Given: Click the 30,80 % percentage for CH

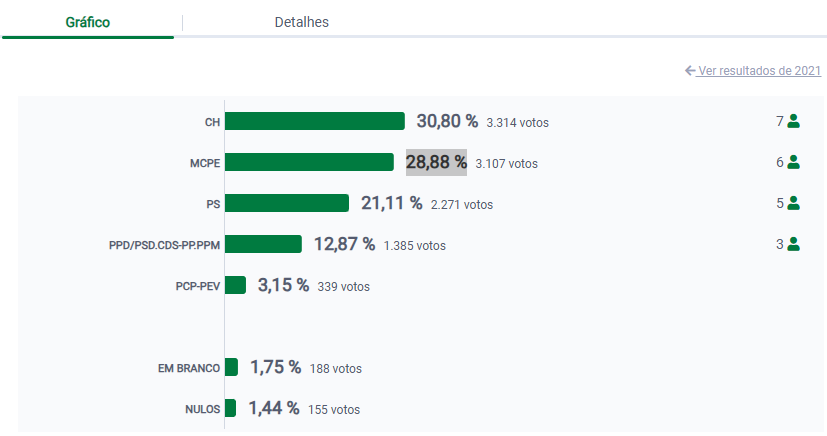Looking at the screenshot, I should (447, 121).
